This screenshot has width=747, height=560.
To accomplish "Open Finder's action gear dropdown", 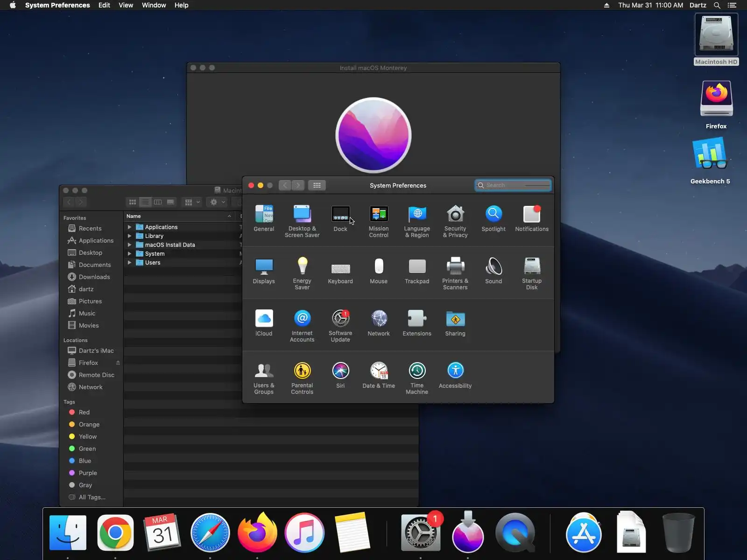I will (217, 202).
